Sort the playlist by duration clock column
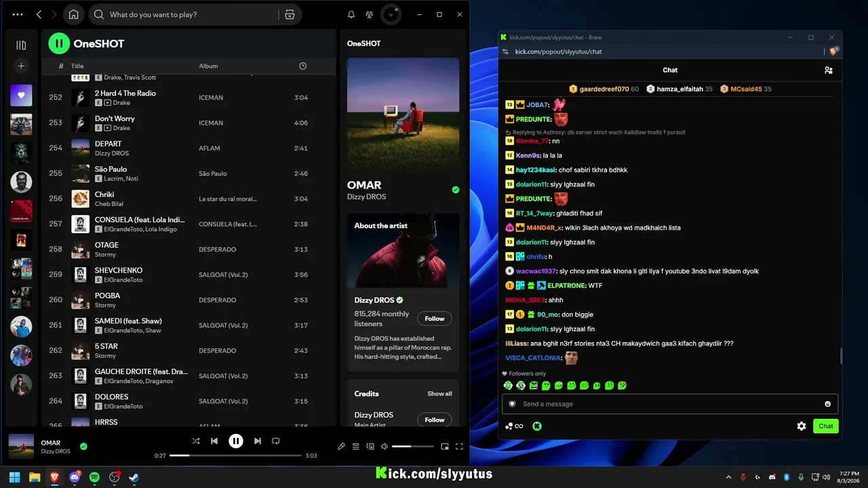The width and height of the screenshot is (868, 488). [303, 66]
